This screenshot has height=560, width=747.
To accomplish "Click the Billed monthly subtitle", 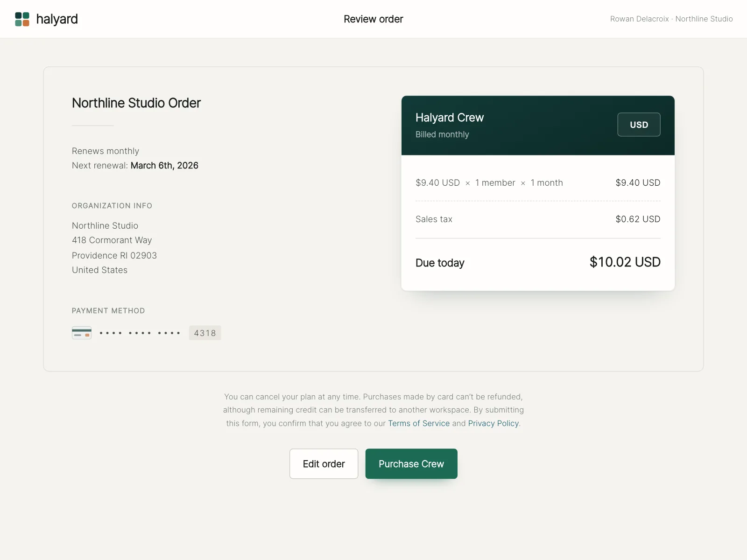I will (x=442, y=134).
